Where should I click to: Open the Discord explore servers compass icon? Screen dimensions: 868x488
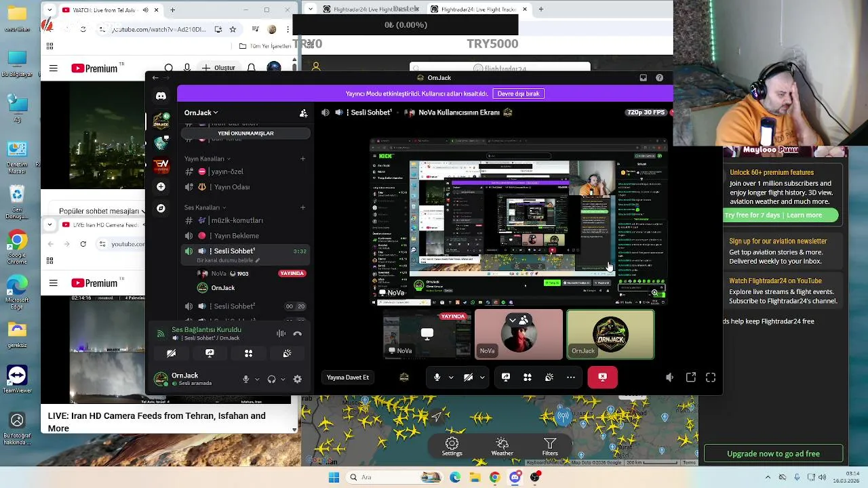pyautogui.click(x=161, y=208)
